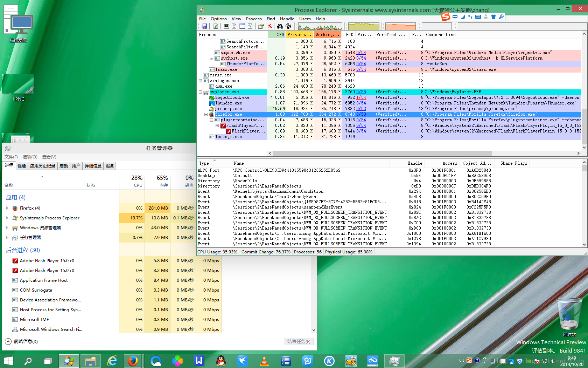Expand Sysinternals Process Explorer row in Task Manager
This screenshot has width=588, height=368.
[7, 218]
